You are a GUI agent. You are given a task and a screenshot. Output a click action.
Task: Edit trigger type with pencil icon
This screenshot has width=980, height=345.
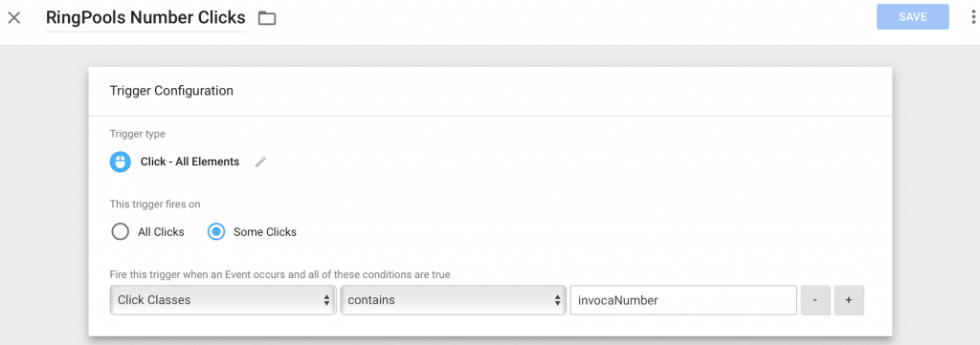tap(260, 162)
